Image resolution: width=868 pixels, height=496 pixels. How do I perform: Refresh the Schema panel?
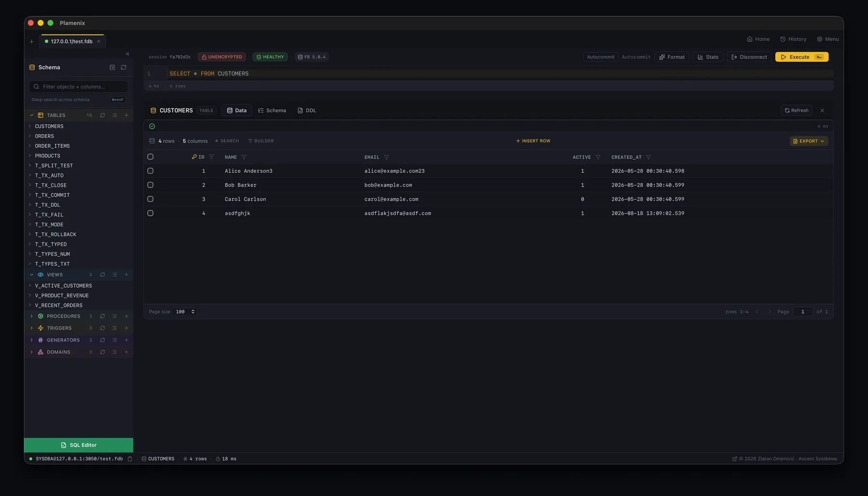pyautogui.click(x=123, y=68)
